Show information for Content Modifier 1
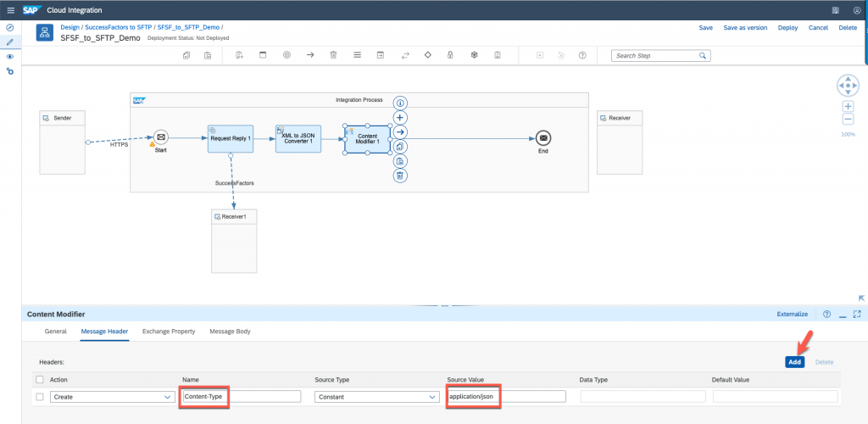The height and width of the screenshot is (424, 868). click(x=400, y=103)
